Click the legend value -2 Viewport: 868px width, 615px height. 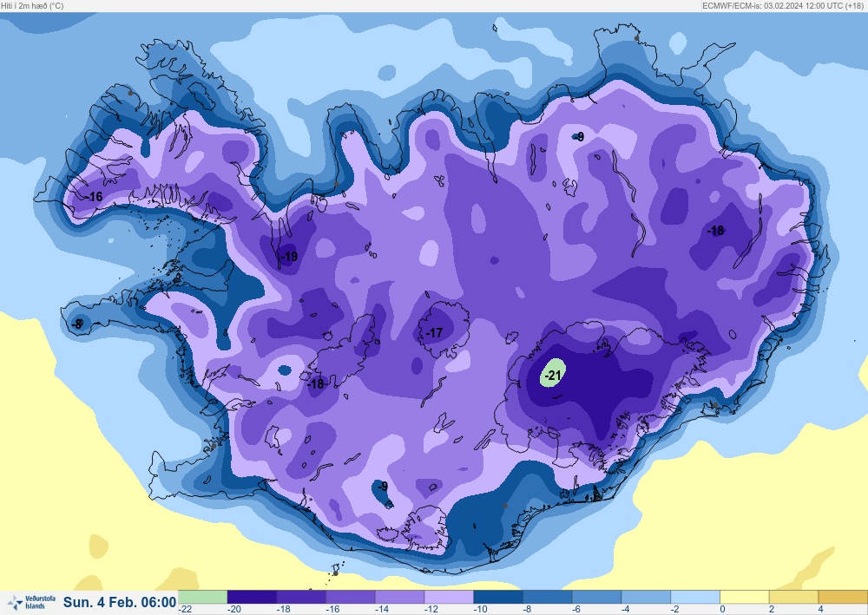point(674,610)
